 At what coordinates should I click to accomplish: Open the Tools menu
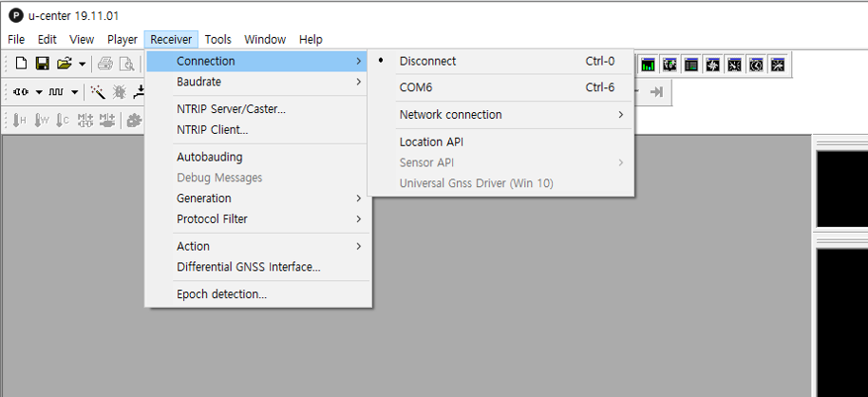[x=217, y=39]
